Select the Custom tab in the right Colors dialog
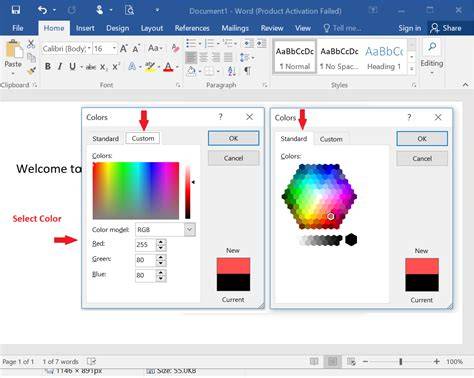 click(331, 139)
